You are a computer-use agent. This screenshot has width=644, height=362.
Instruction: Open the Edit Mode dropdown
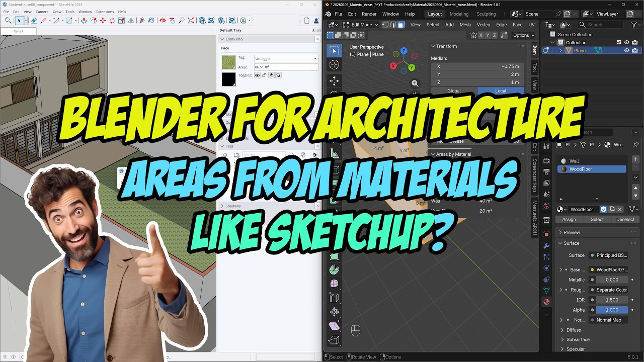[x=360, y=25]
